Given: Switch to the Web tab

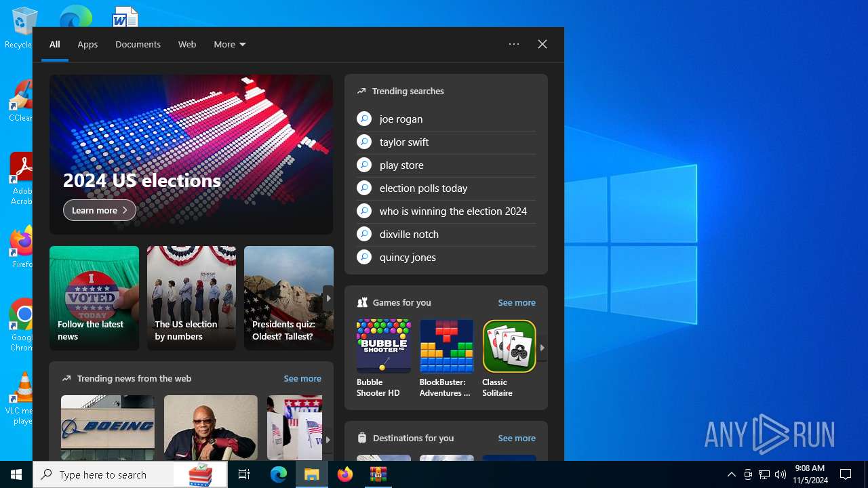Looking at the screenshot, I should [187, 44].
